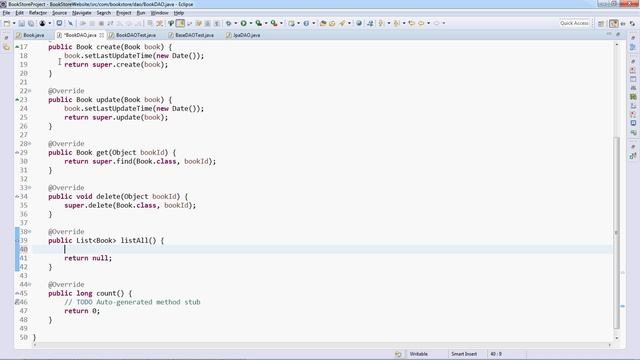Screen dimensions: 640x360
Task: Click the editor scroll down arrow
Action: coord(617,338)
